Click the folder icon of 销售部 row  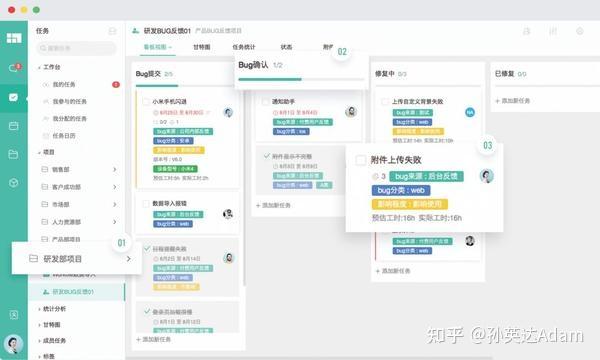click(x=44, y=169)
